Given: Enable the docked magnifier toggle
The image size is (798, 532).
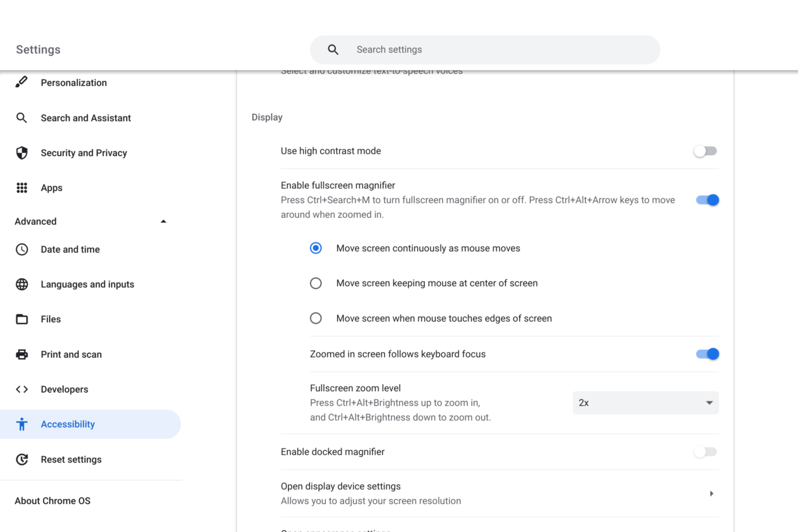Looking at the screenshot, I should point(705,452).
